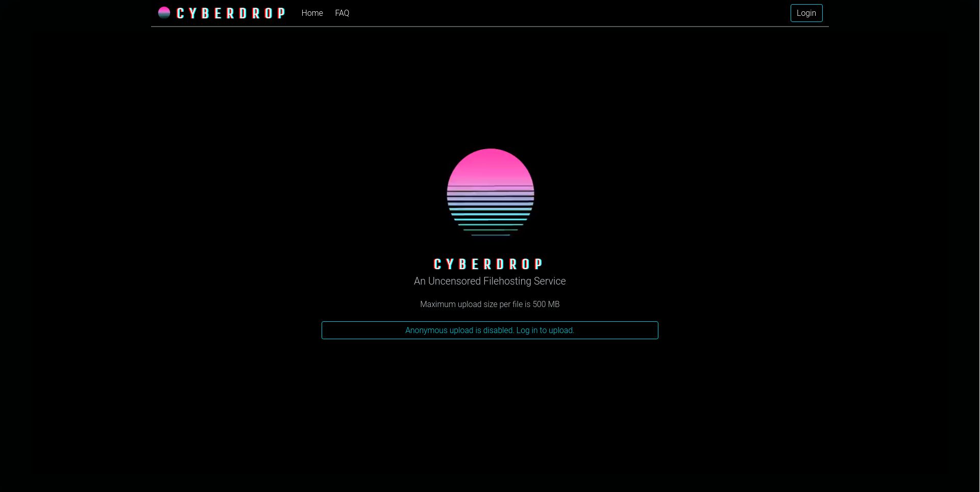
Task: Return home using the navbar brand link
Action: [222, 13]
